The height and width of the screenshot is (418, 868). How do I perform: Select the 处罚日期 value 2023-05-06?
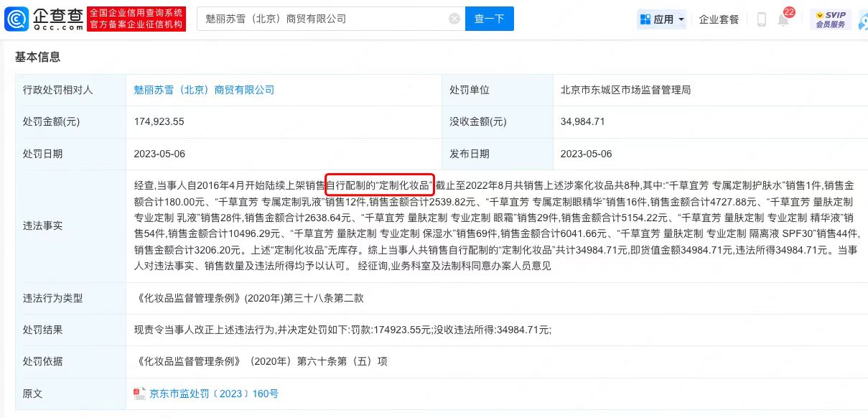pyautogui.click(x=159, y=154)
